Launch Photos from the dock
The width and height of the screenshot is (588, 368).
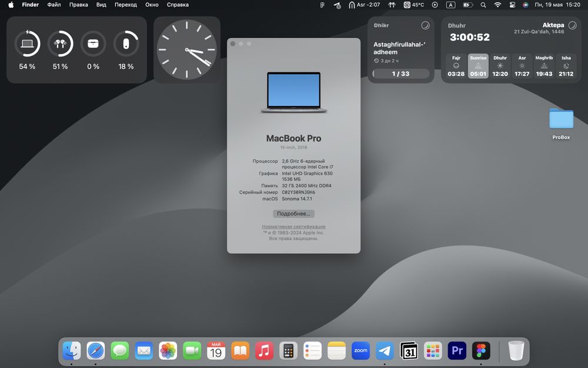coord(168,351)
